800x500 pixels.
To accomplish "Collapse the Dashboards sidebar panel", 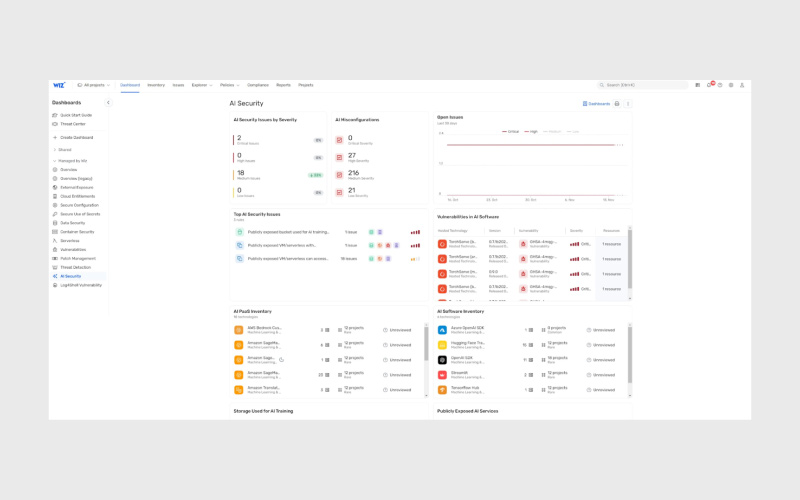I will click(108, 102).
